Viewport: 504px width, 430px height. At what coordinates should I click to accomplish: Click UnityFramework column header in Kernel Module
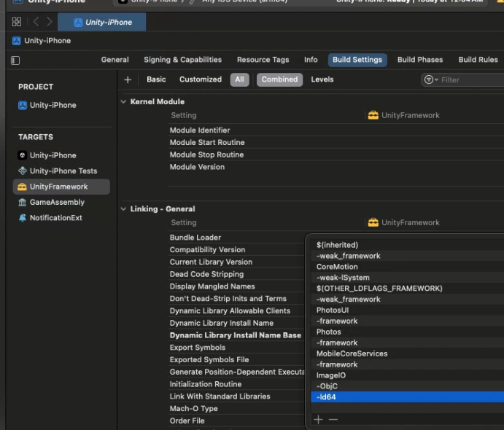pos(404,115)
